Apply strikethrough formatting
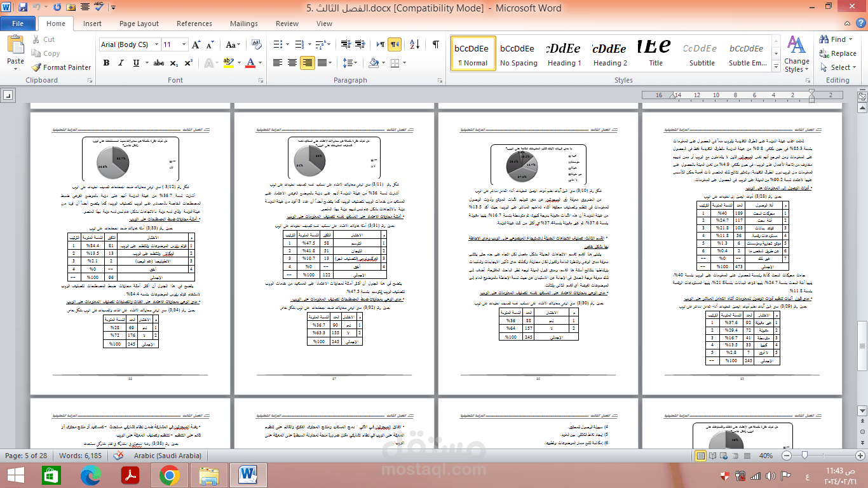 158,63
